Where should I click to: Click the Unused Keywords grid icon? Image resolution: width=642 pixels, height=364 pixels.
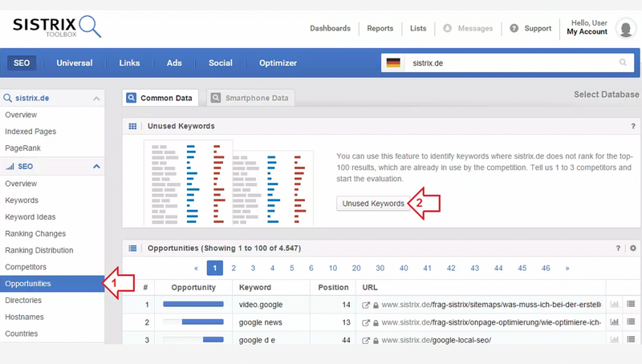pyautogui.click(x=132, y=126)
